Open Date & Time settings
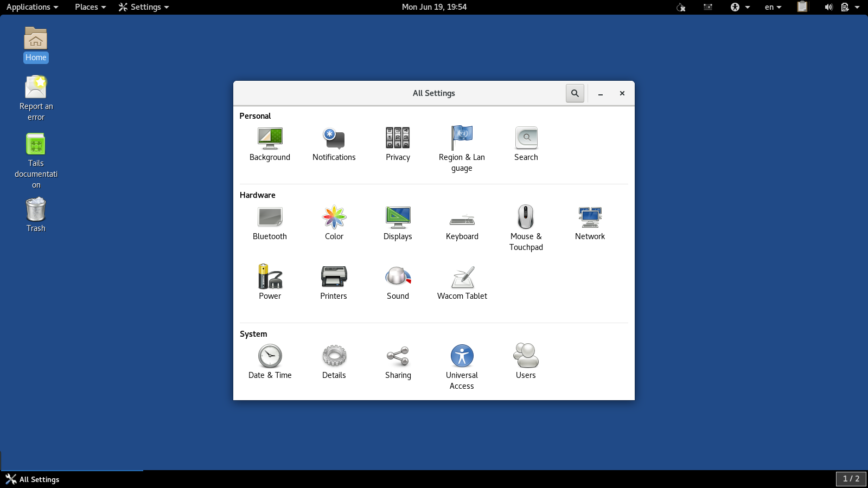The width and height of the screenshot is (868, 488). [270, 362]
